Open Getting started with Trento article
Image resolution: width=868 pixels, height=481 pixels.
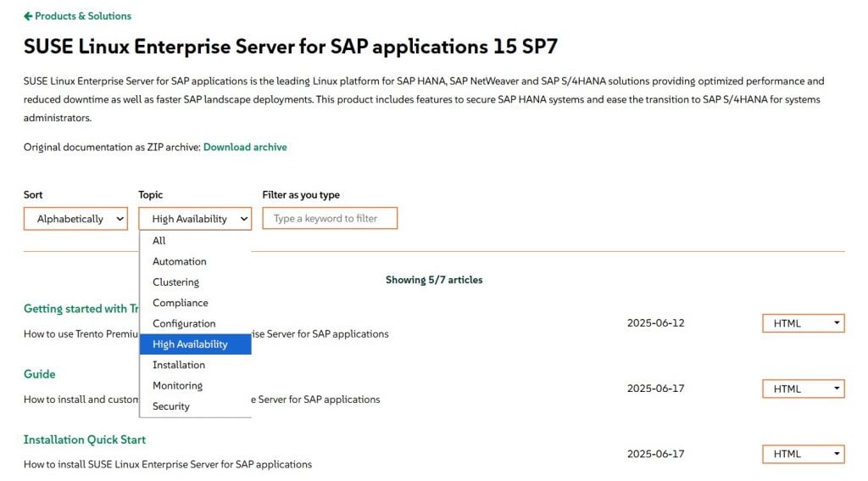pos(81,309)
